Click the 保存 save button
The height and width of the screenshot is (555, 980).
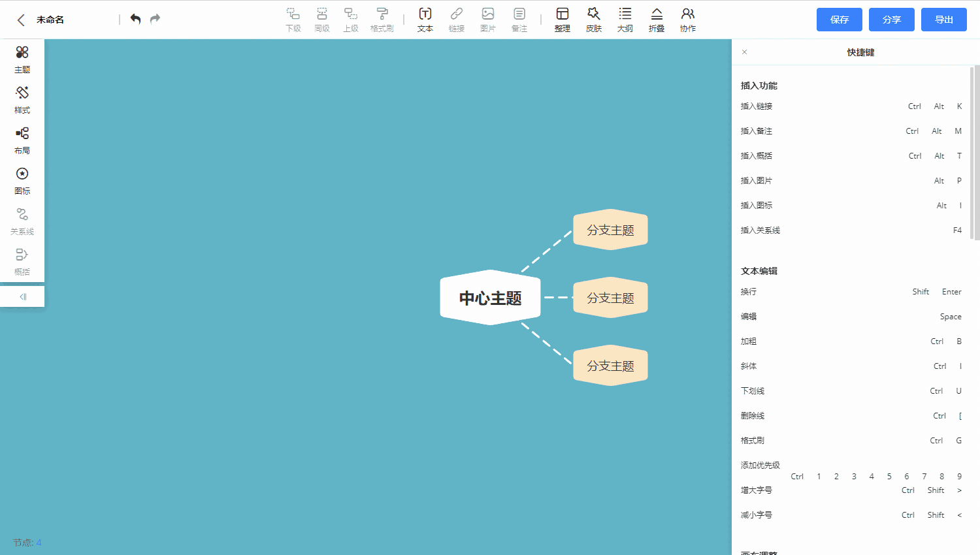pyautogui.click(x=839, y=20)
